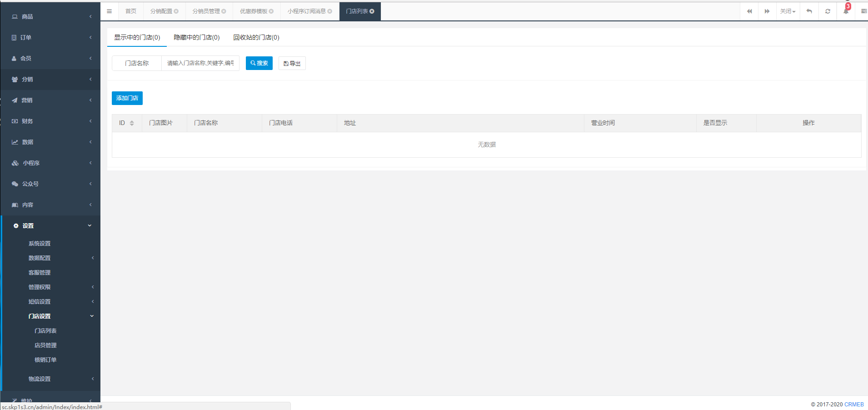
Task: Open 店员管理 in the sidebar
Action: click(x=45, y=345)
